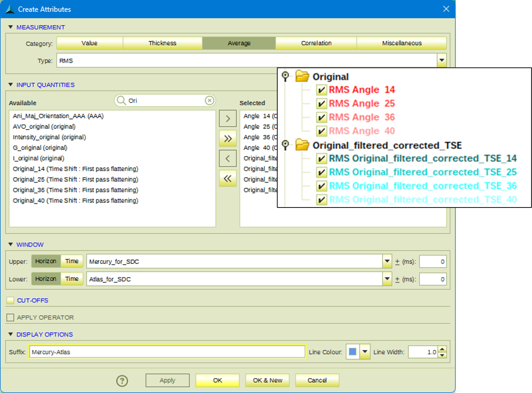Open the Type RMS dropdown
The image size is (532, 393).
tap(442, 61)
